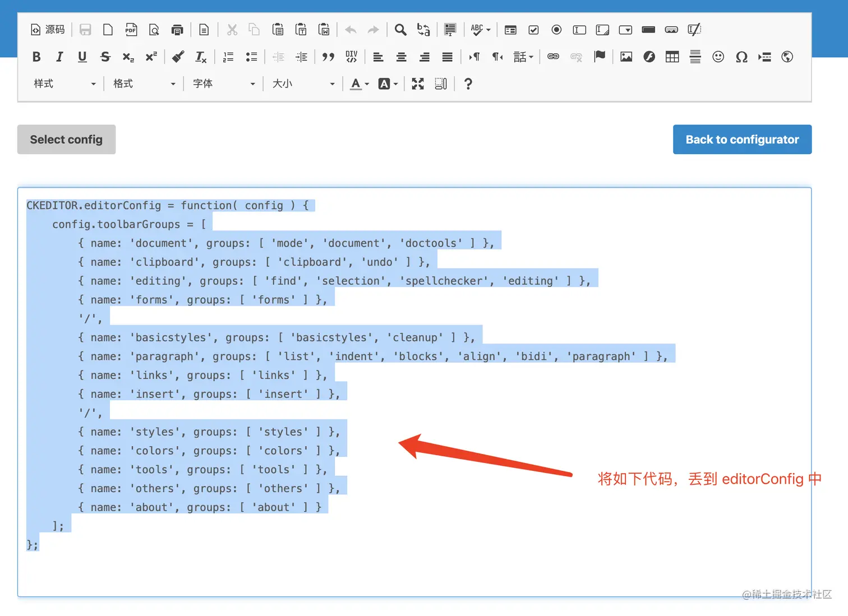Image resolution: width=848 pixels, height=616 pixels.
Task: Toggle subscript formatting
Action: pos(128,57)
